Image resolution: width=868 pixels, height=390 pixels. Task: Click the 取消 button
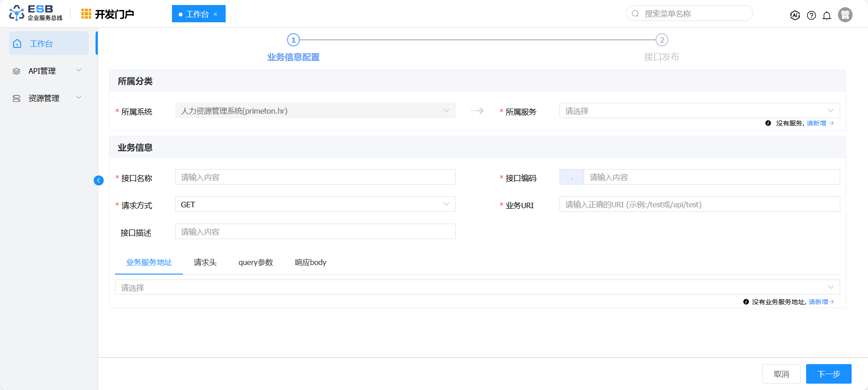[781, 374]
